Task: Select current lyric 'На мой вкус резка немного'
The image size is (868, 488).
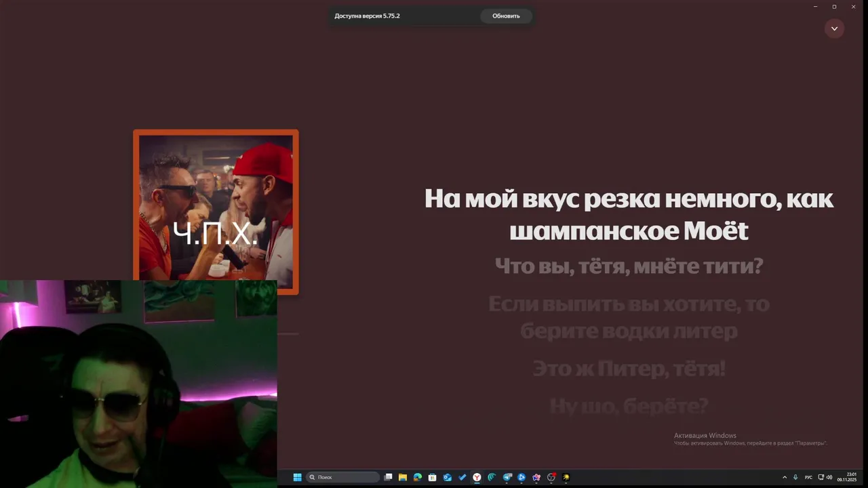Action: [x=629, y=215]
